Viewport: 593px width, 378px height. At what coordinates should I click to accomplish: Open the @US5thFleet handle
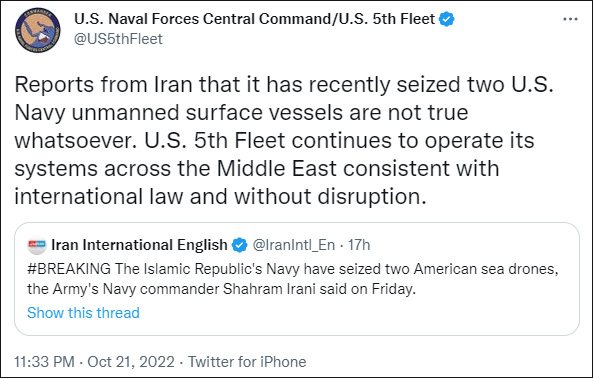coord(118,39)
